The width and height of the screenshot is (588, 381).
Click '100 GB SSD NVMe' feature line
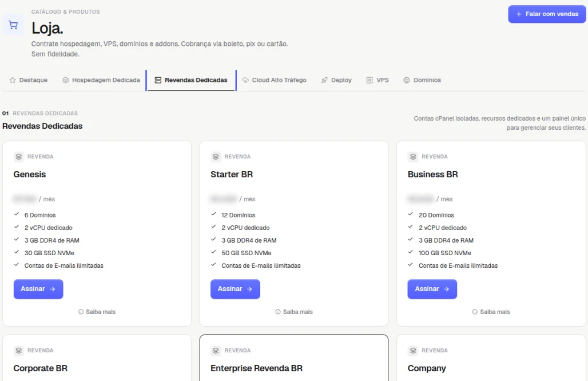(445, 253)
